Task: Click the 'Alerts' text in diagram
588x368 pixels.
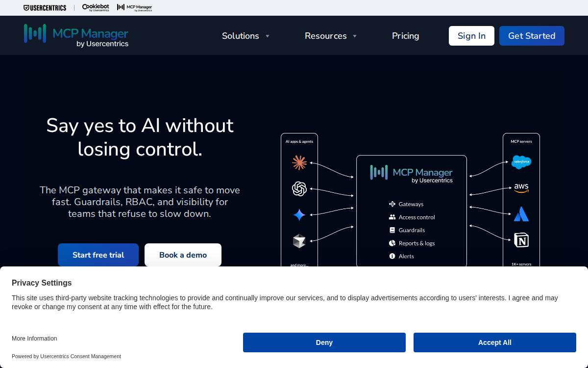Action: tap(406, 256)
